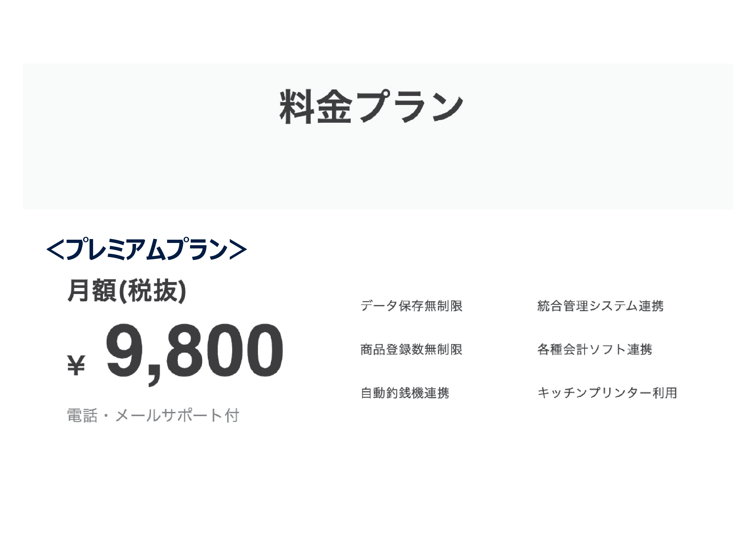This screenshot has width=756, height=534.
Task: Click 商品登録数無制限 feature item
Action: 411,349
